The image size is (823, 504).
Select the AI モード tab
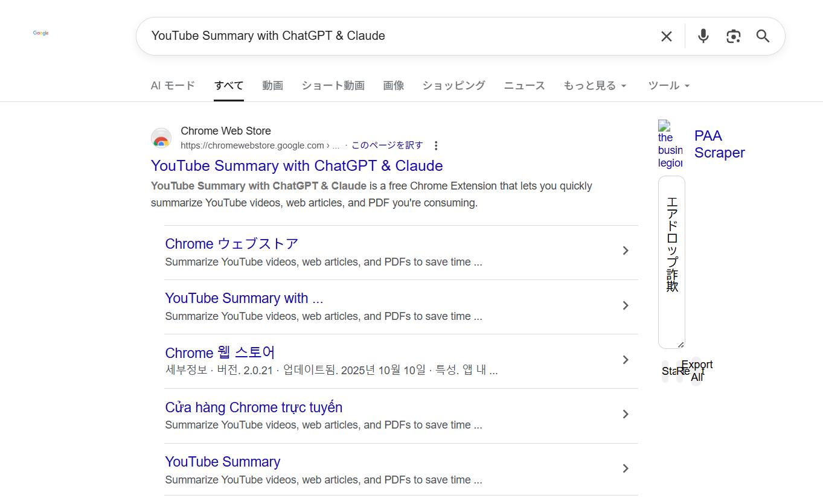pyautogui.click(x=173, y=85)
